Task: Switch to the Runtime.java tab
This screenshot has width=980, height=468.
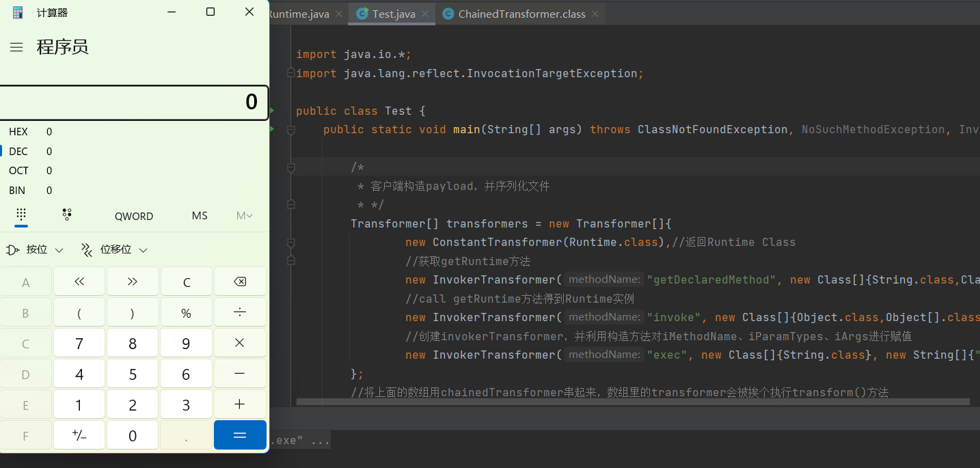Action: pos(307,14)
